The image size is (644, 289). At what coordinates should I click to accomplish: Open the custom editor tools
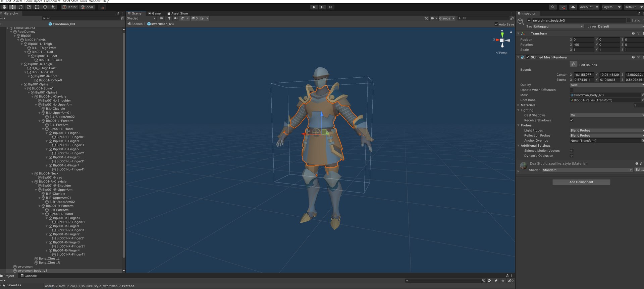point(53,7)
